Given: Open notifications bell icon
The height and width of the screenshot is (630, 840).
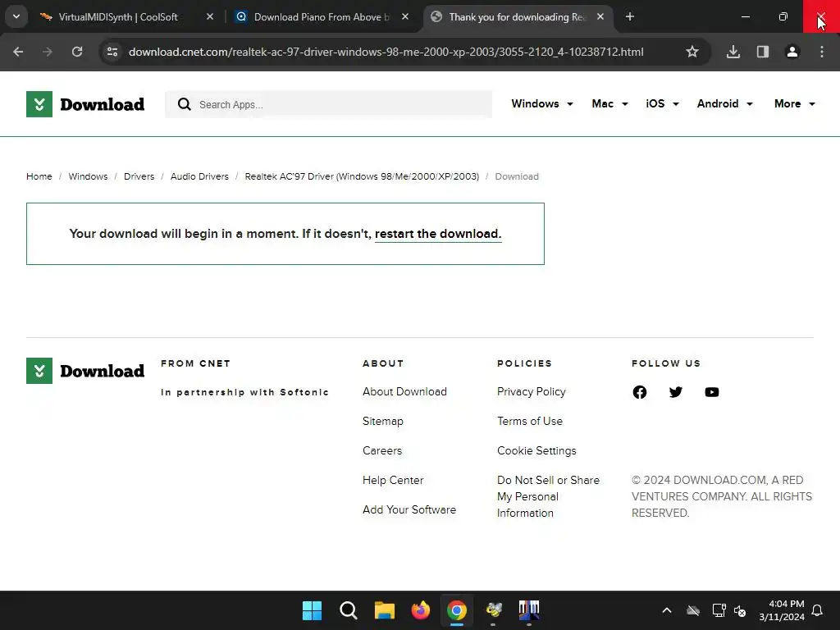Looking at the screenshot, I should coord(818,610).
